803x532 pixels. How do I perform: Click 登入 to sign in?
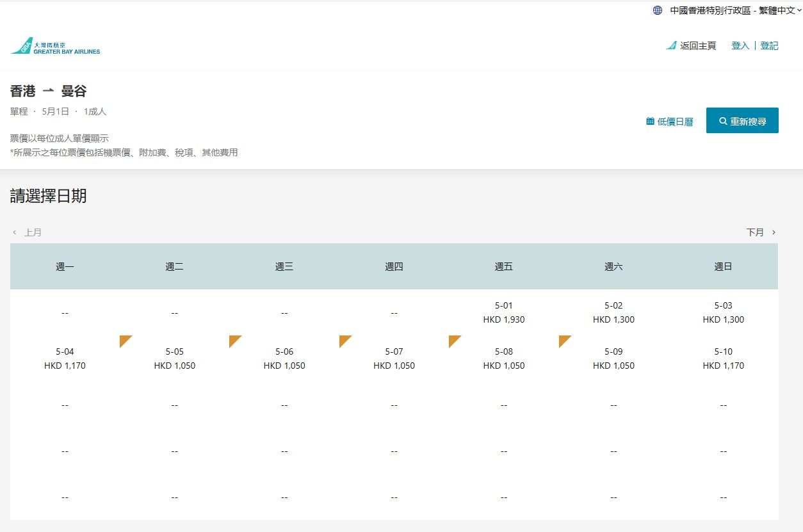tap(740, 45)
